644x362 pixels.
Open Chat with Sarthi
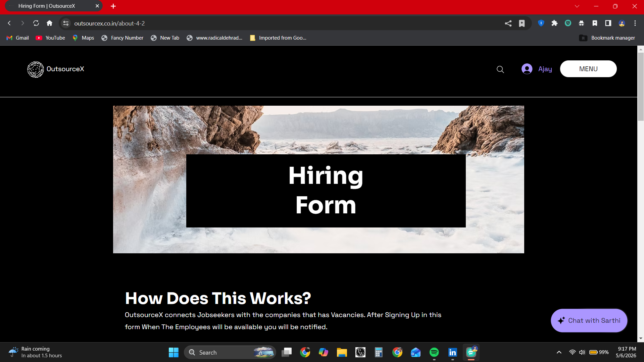(x=589, y=320)
